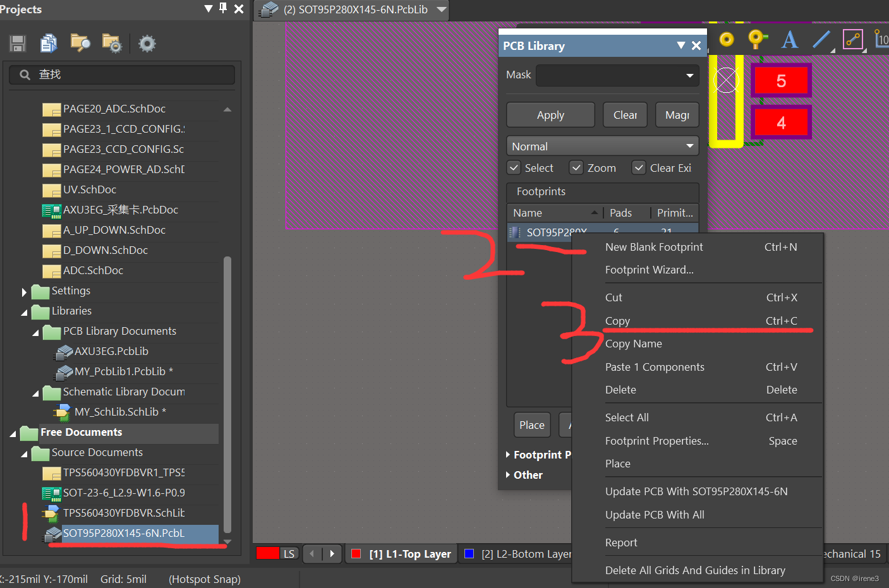Image resolution: width=889 pixels, height=588 pixels.
Task: Choose Footprint Properties menu item
Action: (697, 441)
